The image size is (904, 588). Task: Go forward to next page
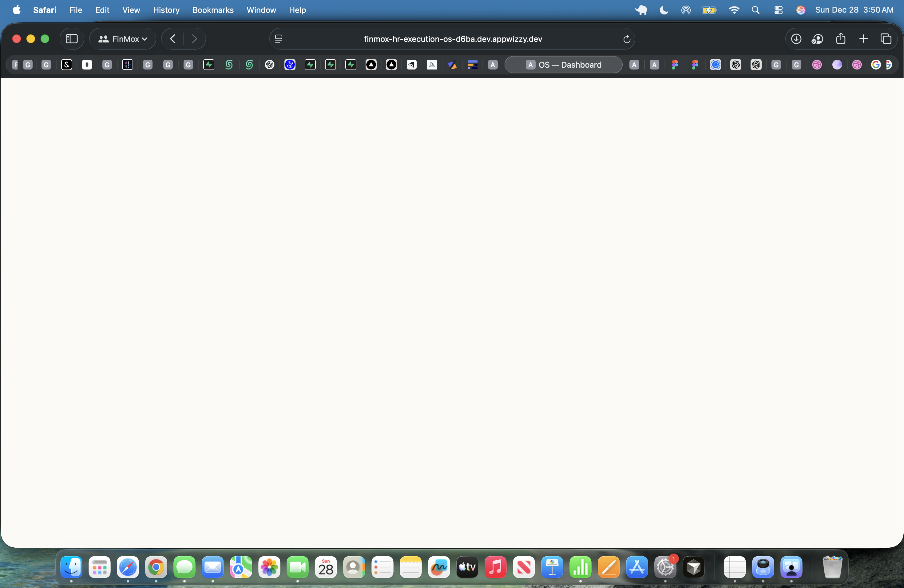click(x=194, y=39)
